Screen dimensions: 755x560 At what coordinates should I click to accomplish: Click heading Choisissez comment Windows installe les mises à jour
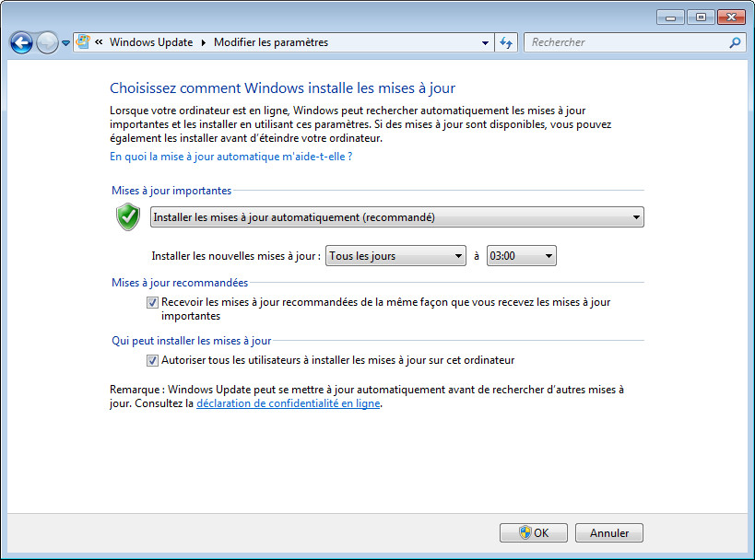pos(283,88)
